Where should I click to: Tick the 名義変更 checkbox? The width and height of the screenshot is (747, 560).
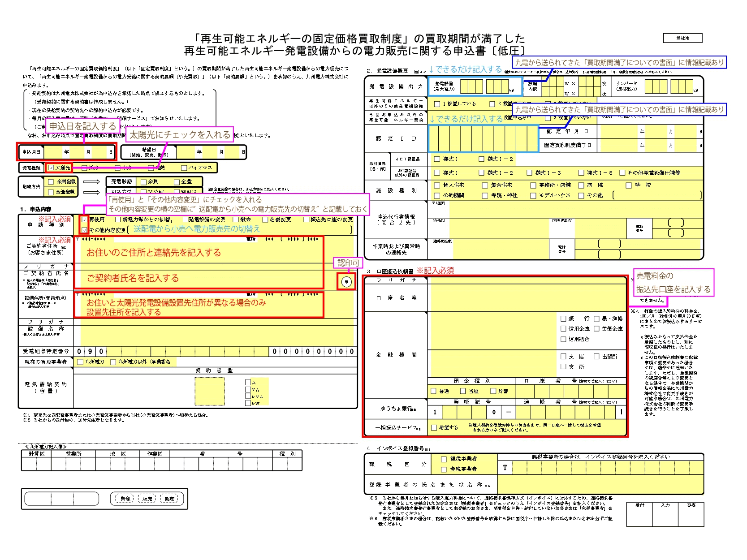265,220
